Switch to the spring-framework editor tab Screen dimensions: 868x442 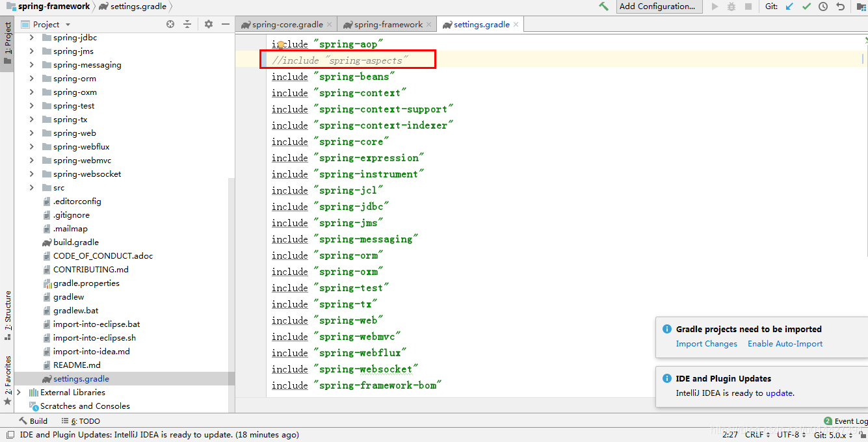388,24
